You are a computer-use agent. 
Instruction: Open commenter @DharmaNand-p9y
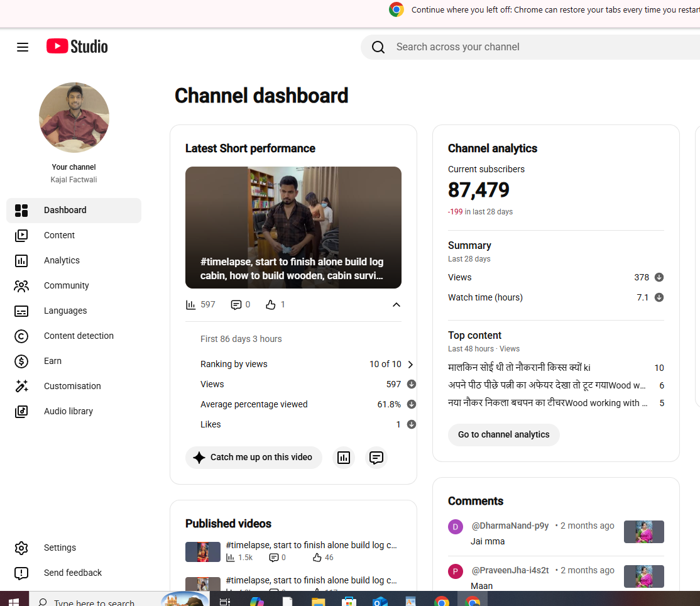point(510,526)
